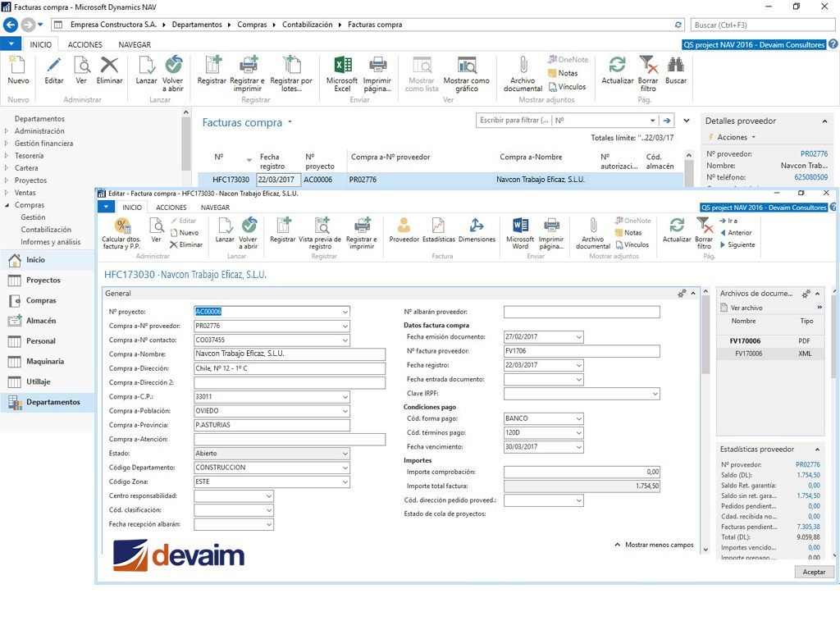
Task: Click Escribir para filtrar field
Action: tap(513, 121)
